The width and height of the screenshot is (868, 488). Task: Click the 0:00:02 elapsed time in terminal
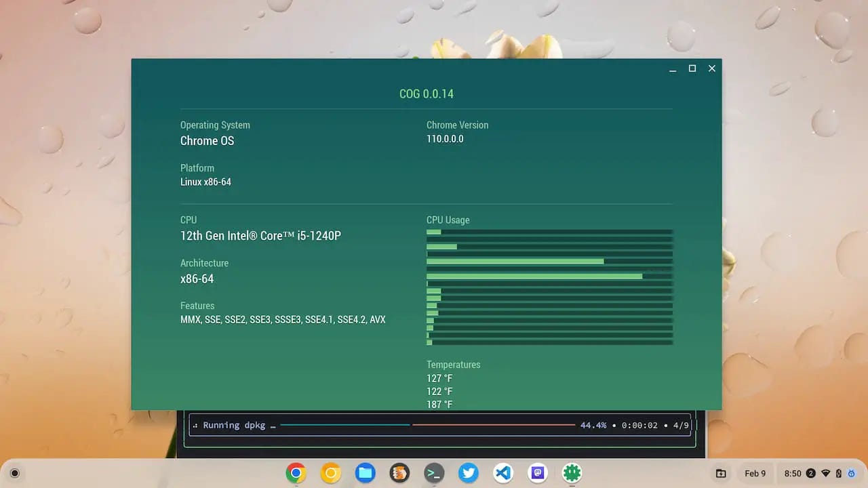coord(639,425)
